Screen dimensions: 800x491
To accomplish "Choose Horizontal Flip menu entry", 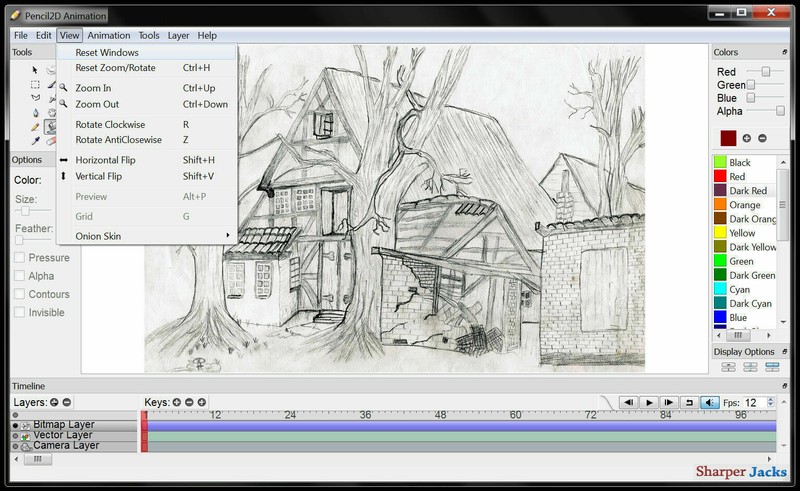I will (147, 160).
